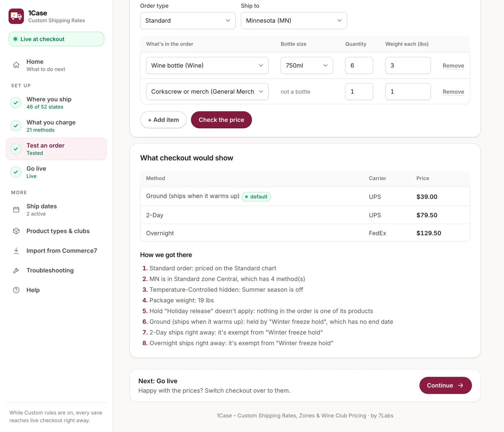Click Continue to go live
The height and width of the screenshot is (432, 504).
point(445,385)
